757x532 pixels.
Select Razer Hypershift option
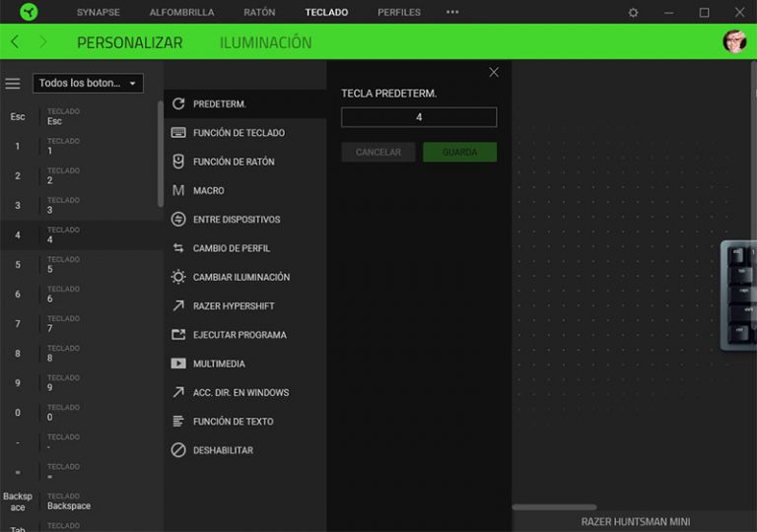(x=245, y=306)
